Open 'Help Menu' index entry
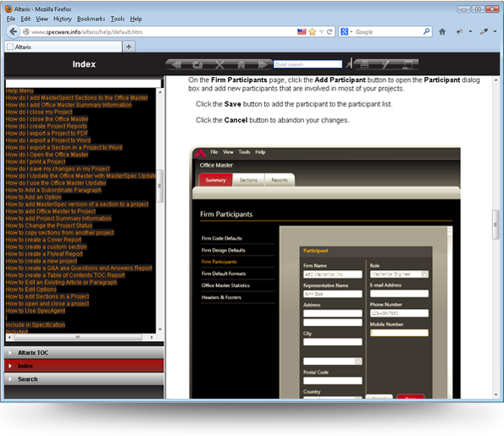 coord(19,91)
